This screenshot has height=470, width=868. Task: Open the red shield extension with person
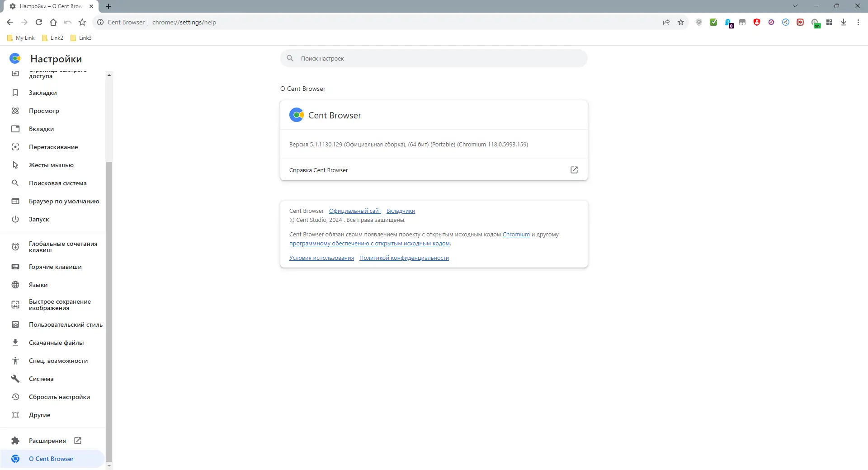point(757,22)
